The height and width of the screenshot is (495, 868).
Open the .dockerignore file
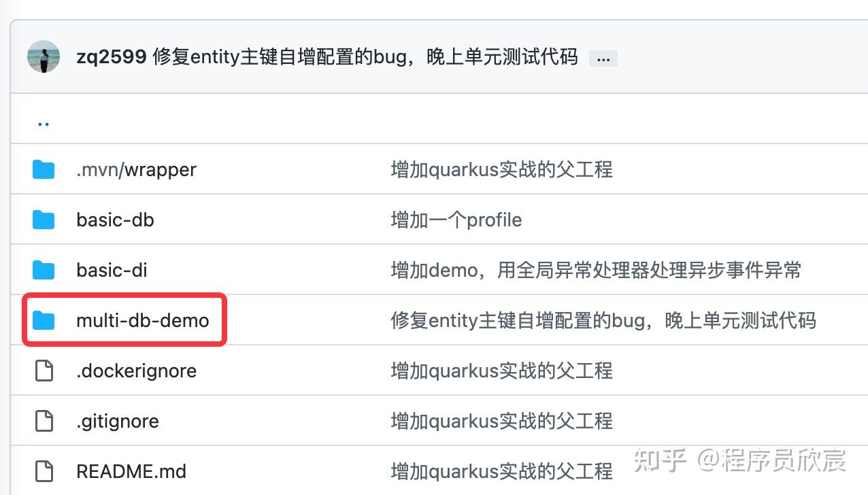tap(136, 371)
